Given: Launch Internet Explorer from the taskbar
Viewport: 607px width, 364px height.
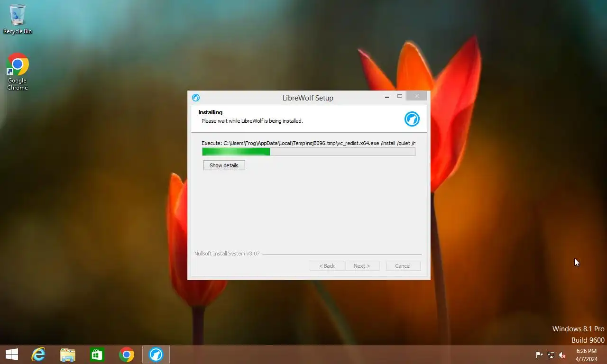Looking at the screenshot, I should tap(38, 355).
